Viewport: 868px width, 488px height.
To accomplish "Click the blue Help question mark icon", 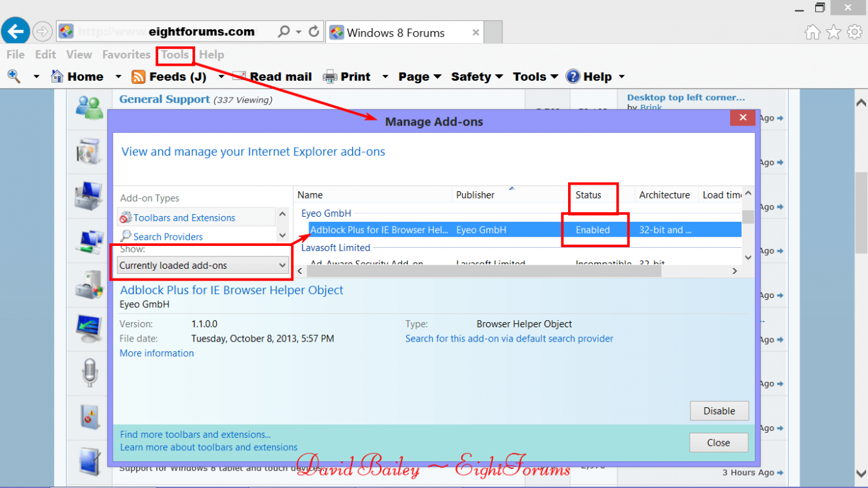I will 573,77.
